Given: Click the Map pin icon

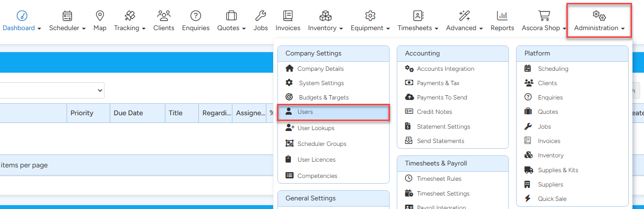Looking at the screenshot, I should click(x=100, y=16).
